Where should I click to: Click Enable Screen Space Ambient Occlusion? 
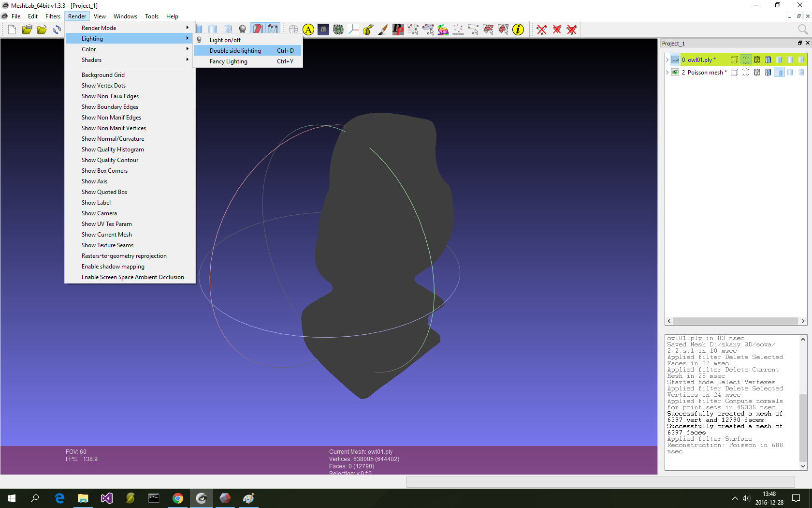click(130, 277)
